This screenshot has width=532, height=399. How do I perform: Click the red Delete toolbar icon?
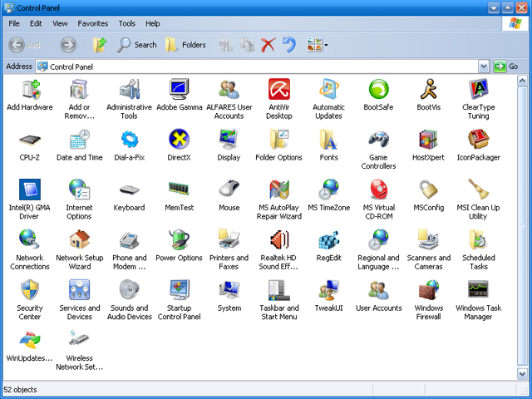[268, 45]
